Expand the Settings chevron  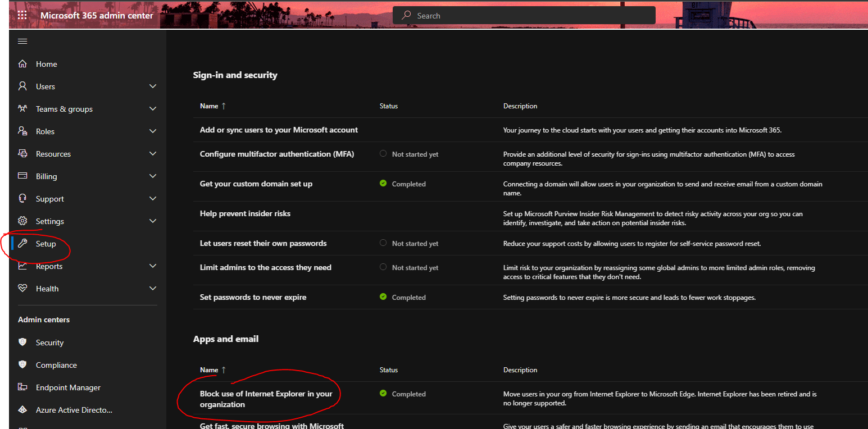(x=153, y=221)
